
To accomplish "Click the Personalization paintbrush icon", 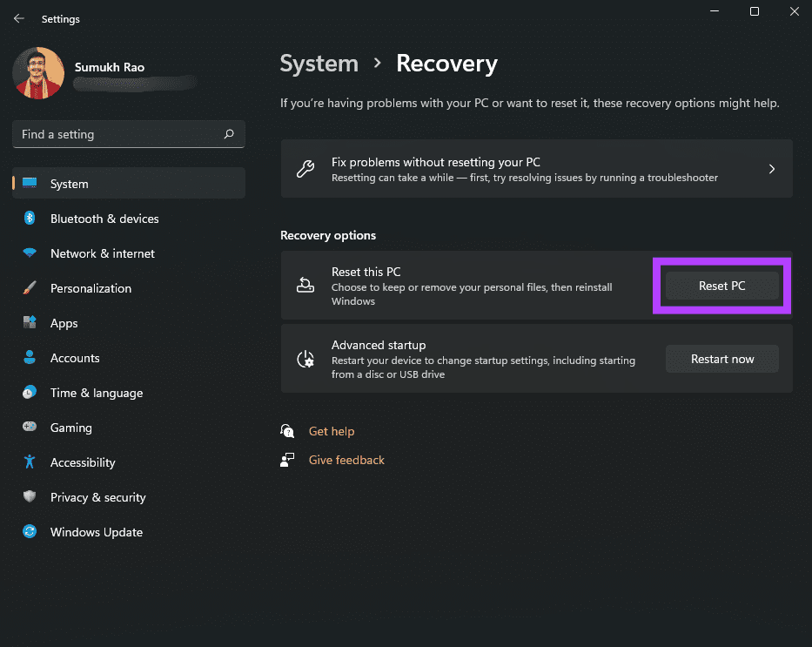I will [x=30, y=287].
